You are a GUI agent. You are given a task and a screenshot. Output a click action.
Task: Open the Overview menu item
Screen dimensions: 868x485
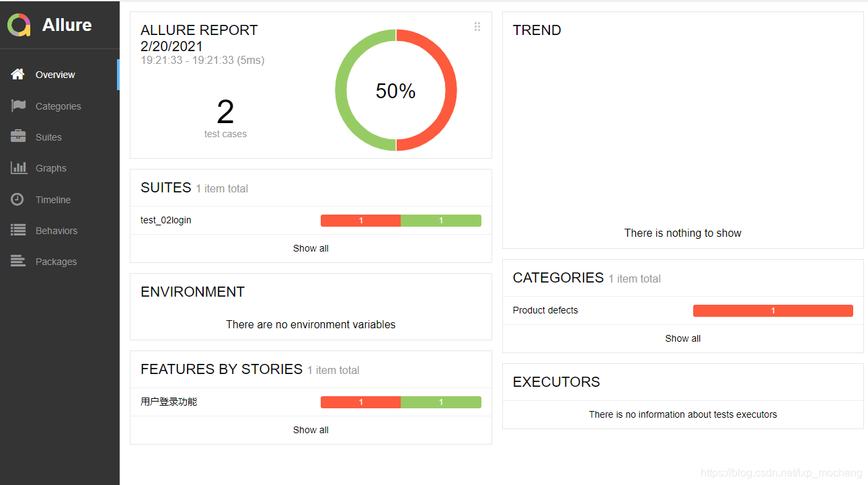click(x=59, y=75)
